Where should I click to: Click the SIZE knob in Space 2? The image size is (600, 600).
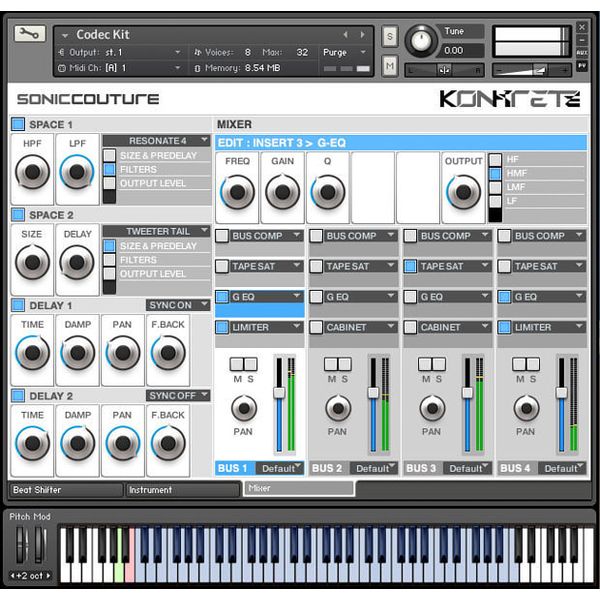pyautogui.click(x=32, y=262)
